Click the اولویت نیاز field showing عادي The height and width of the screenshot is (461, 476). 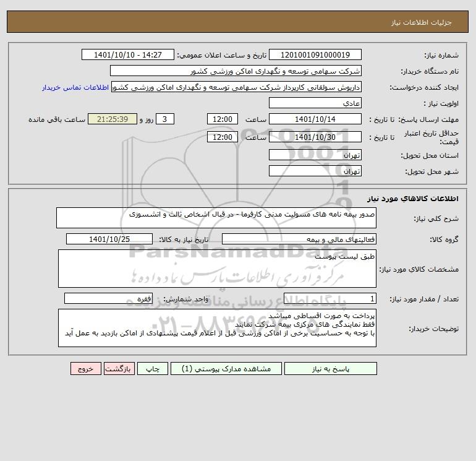coord(315,103)
